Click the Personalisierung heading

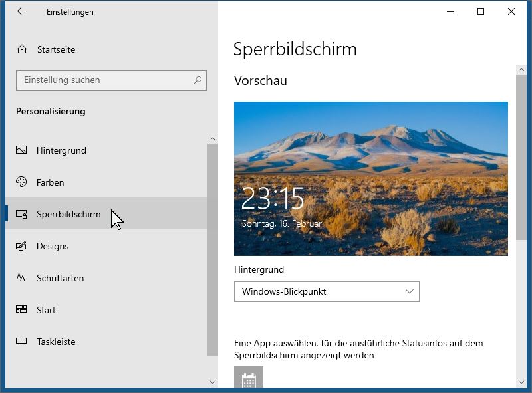[51, 111]
